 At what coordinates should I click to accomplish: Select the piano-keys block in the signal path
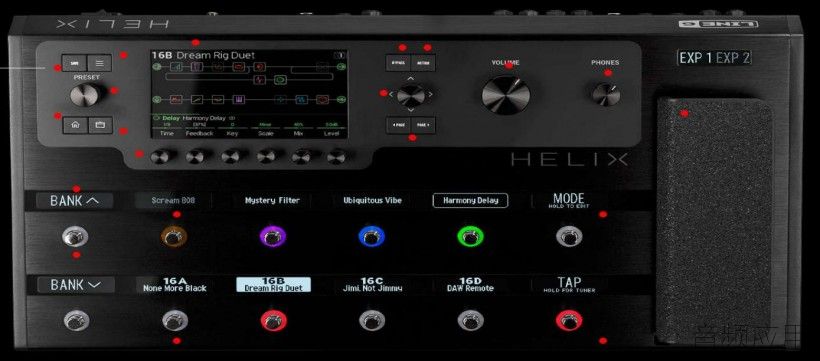(x=239, y=99)
